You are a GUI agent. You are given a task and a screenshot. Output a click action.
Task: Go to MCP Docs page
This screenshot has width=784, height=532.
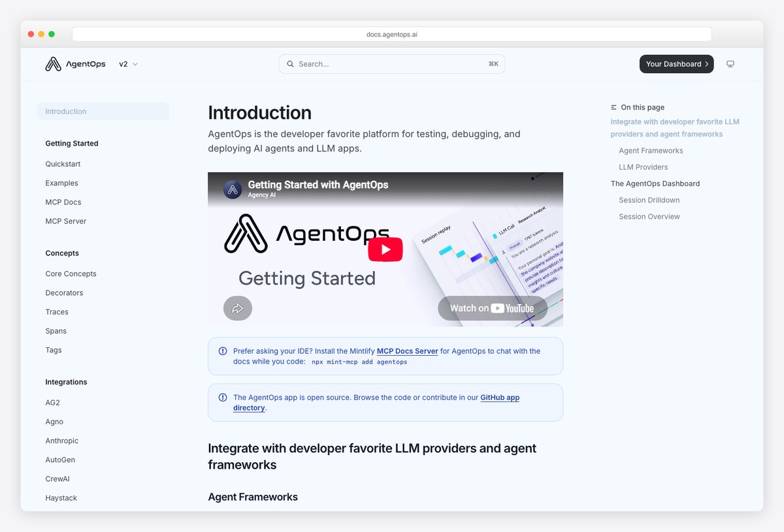pos(63,202)
